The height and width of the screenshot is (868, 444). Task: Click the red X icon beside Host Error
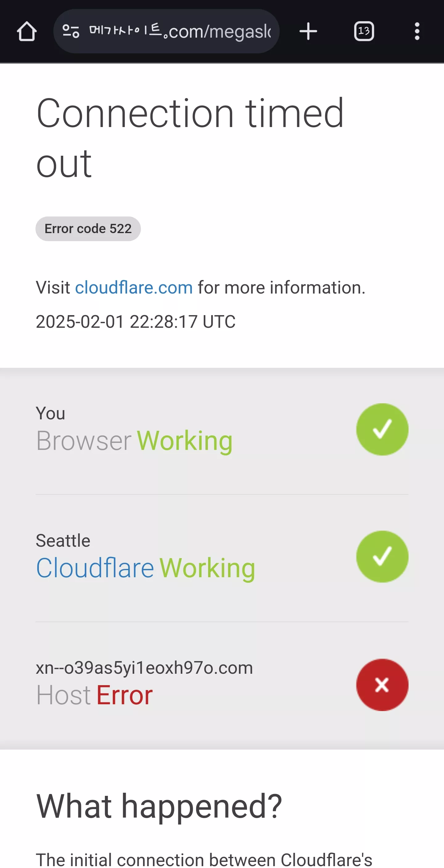pos(382,684)
